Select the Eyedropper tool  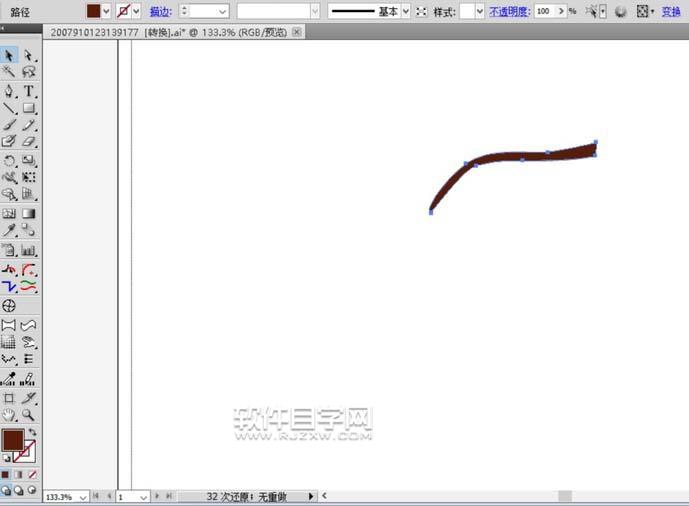[9, 230]
